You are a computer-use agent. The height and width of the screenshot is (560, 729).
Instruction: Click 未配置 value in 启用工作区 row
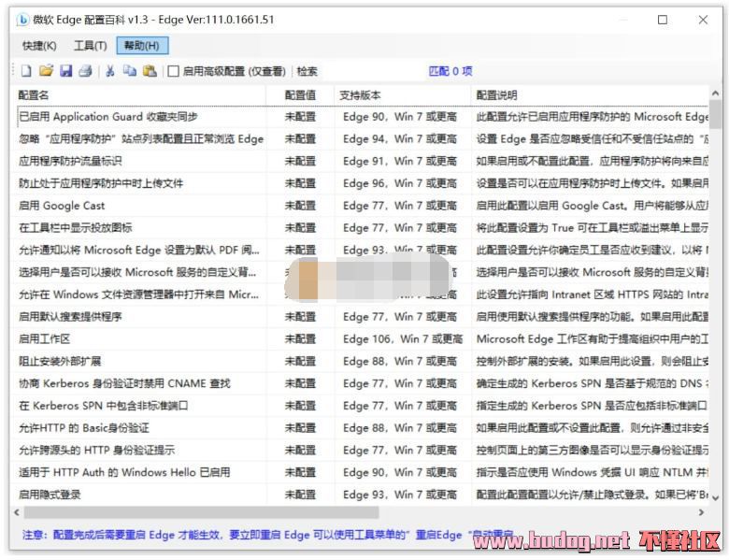pos(300,339)
